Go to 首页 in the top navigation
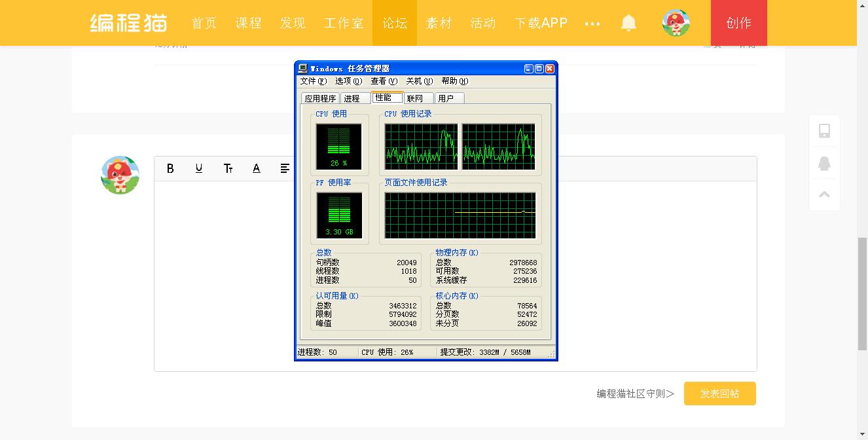 (204, 23)
